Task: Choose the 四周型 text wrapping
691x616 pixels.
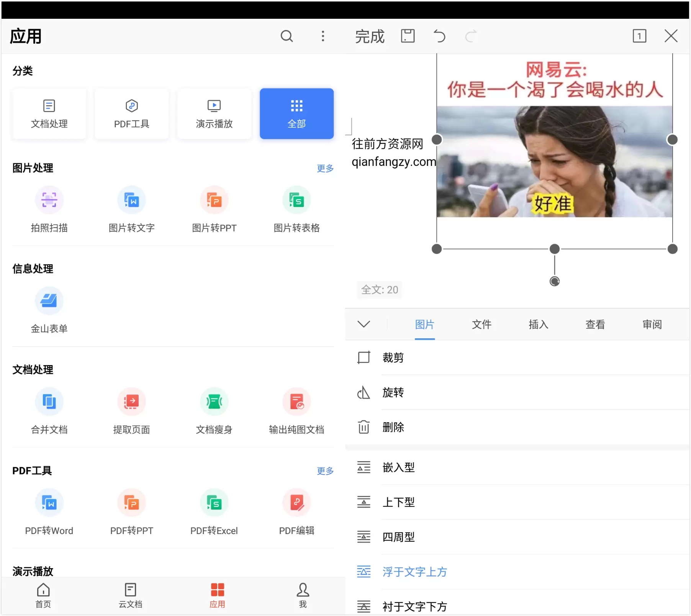Action: [398, 537]
